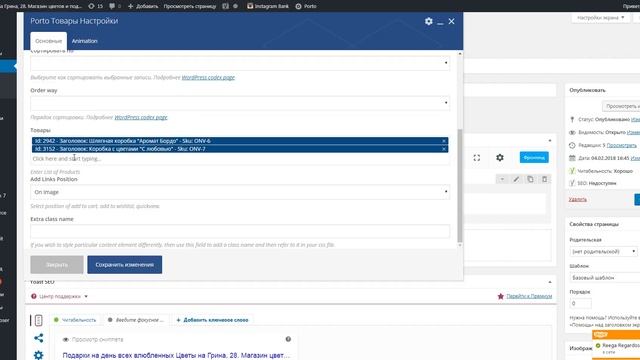Click the help question mark next to snippet preview

point(288,339)
